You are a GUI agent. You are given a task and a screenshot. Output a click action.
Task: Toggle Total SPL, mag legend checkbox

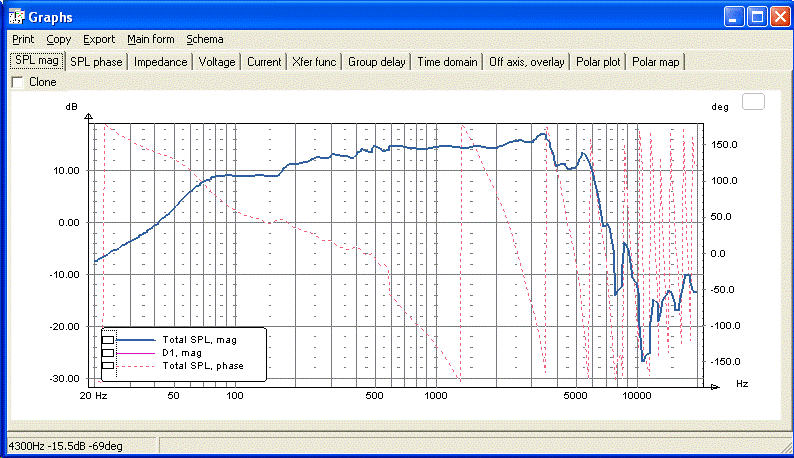pos(108,340)
